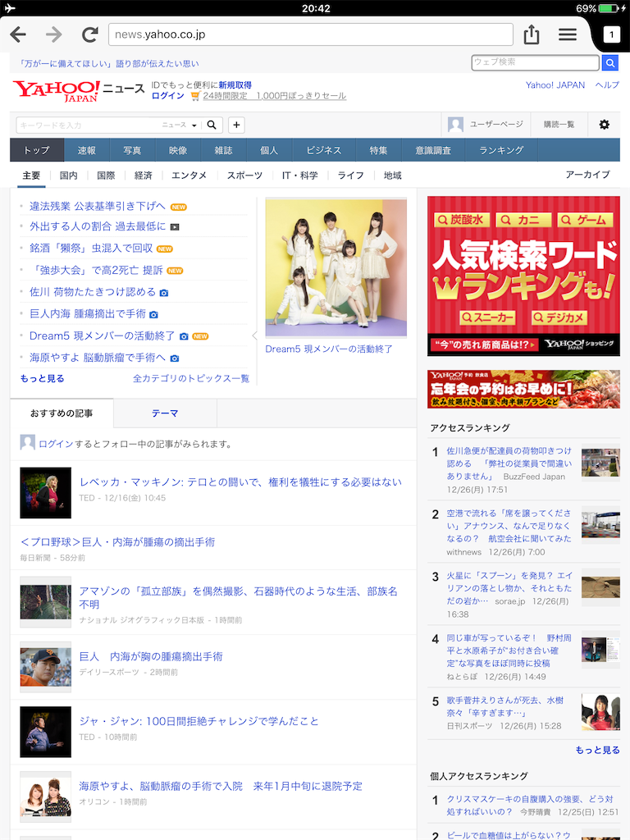The width and height of the screenshot is (630, 840).
Task: Open 購読一覧 link
Action: (559, 125)
